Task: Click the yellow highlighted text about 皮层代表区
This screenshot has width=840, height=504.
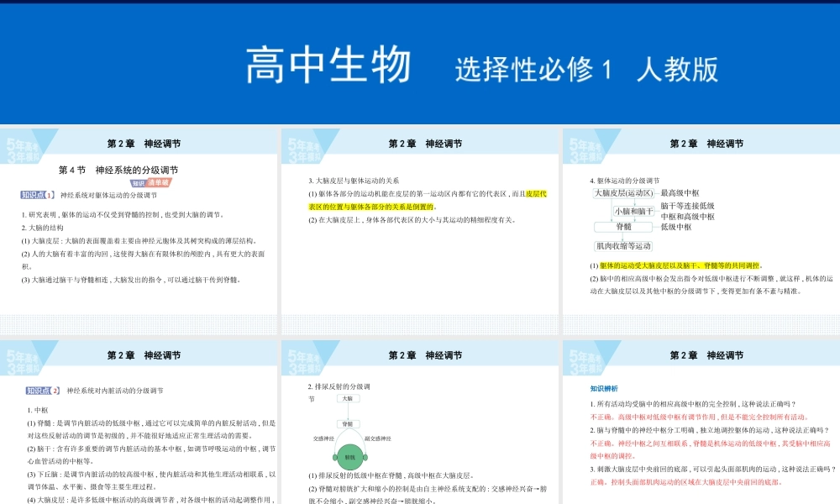Action: (x=428, y=200)
